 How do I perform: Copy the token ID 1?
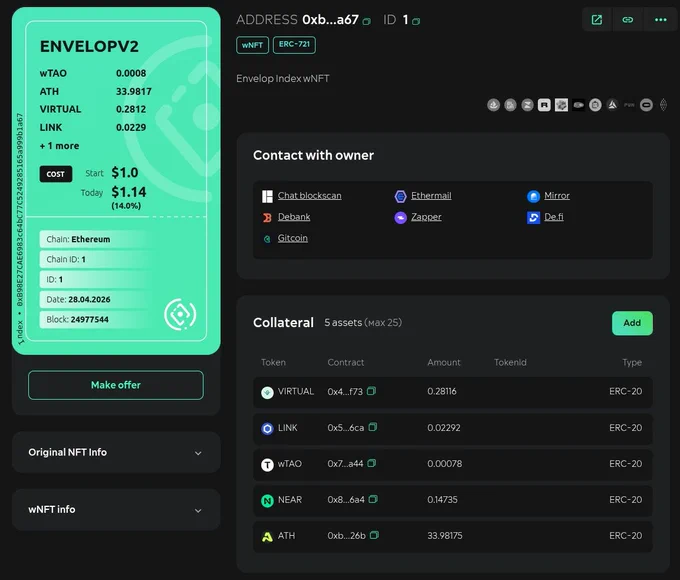coord(416,21)
